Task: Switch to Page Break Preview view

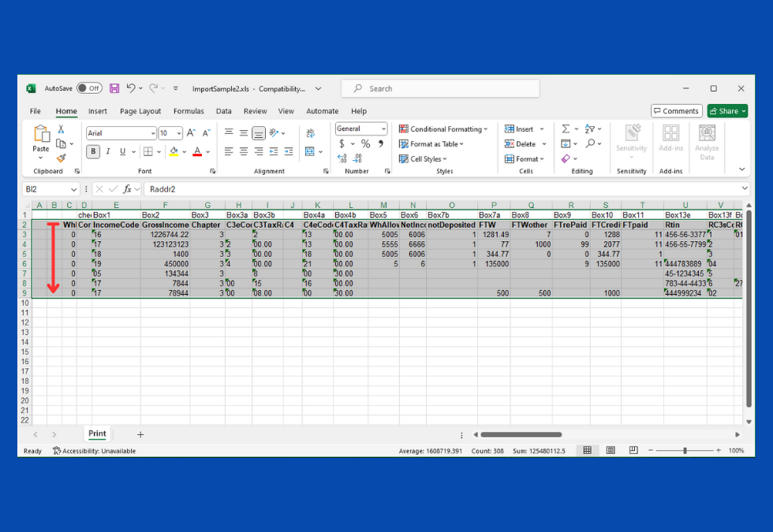Action: point(633,451)
